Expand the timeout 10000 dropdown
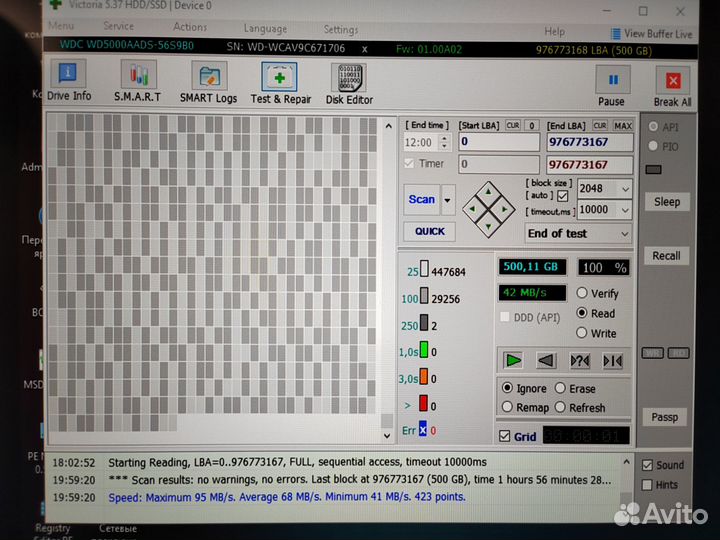This screenshot has width=720, height=540. tap(604, 210)
